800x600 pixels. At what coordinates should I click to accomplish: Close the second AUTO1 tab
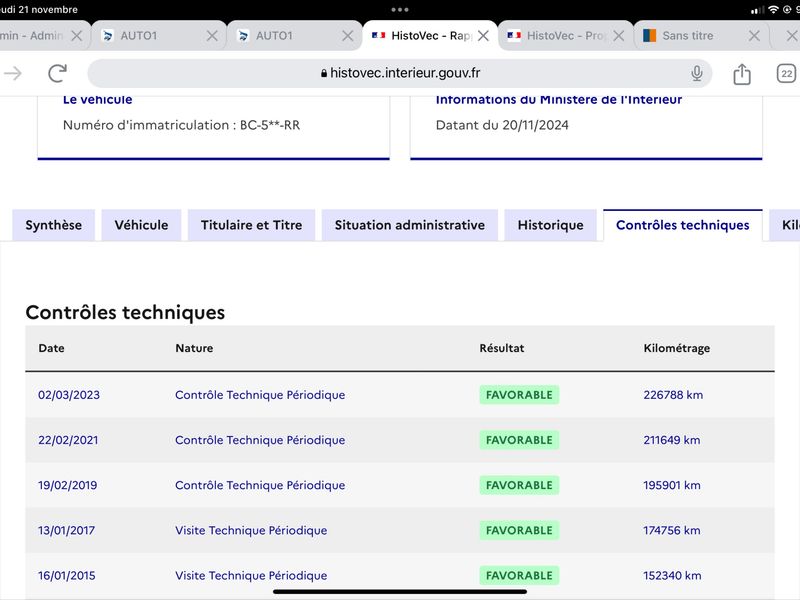[x=347, y=36]
